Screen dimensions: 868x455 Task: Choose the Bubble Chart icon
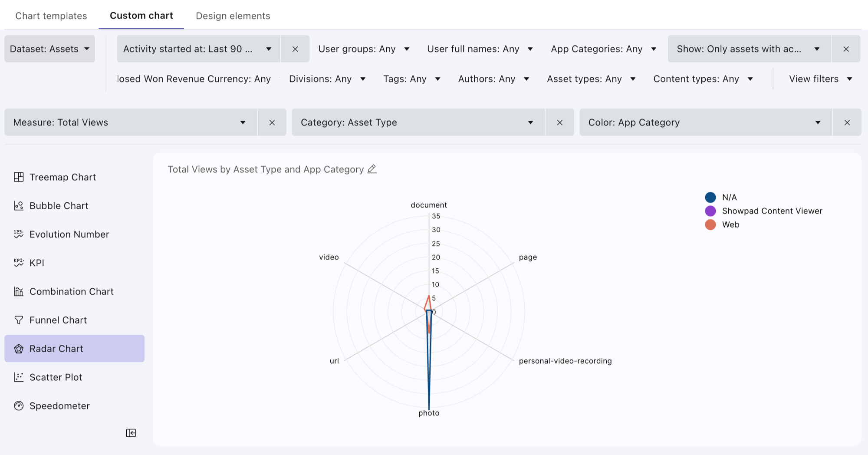coord(19,206)
